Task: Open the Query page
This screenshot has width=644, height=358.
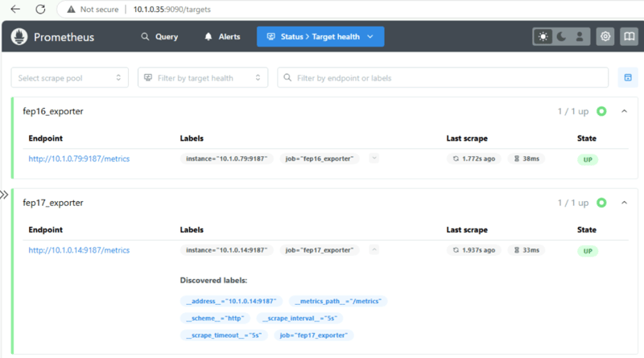Action: tap(159, 36)
